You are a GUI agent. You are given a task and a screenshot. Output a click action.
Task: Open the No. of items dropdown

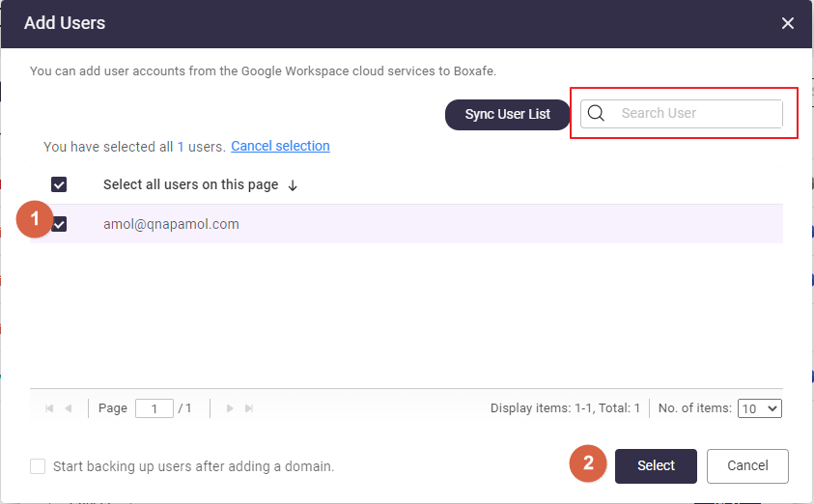pyautogui.click(x=759, y=408)
